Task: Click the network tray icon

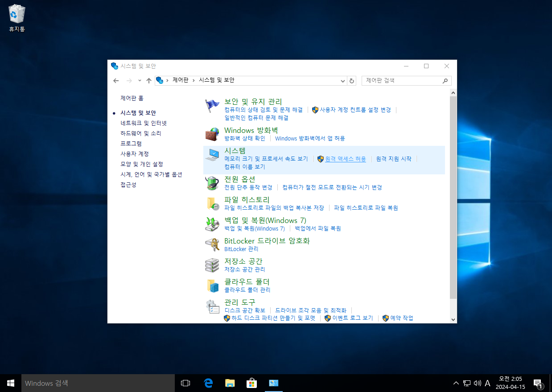Action: pos(467,383)
